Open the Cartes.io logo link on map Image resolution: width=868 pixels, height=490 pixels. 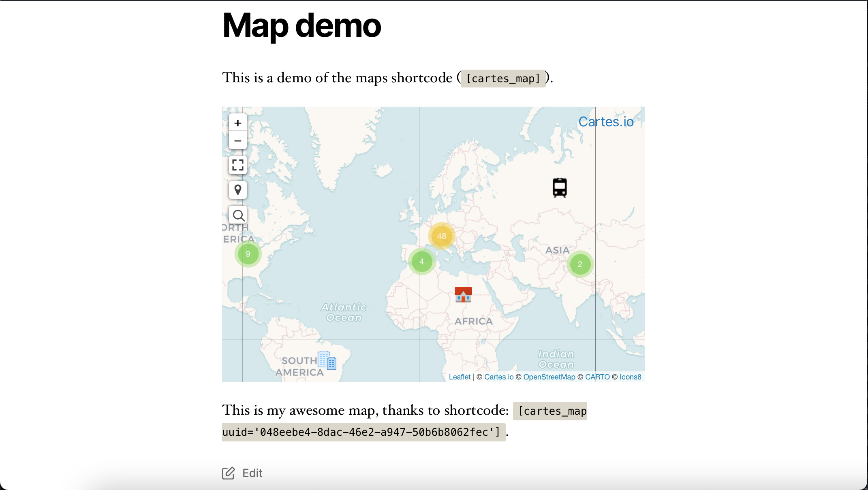(x=606, y=121)
